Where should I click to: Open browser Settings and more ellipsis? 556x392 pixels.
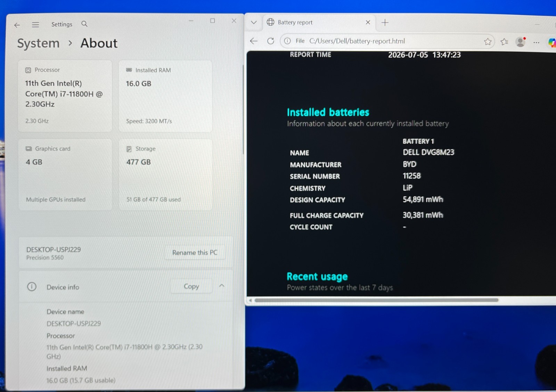click(x=536, y=42)
